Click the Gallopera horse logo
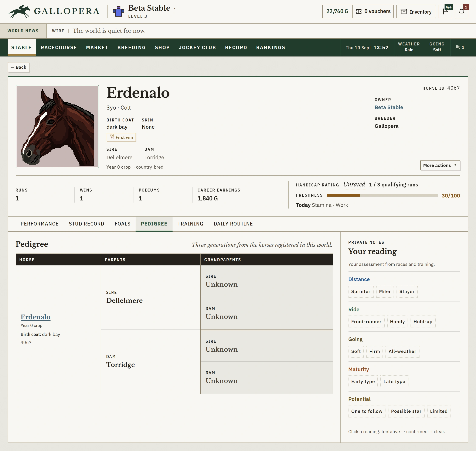Screen dimensions: 476x451 19,11
